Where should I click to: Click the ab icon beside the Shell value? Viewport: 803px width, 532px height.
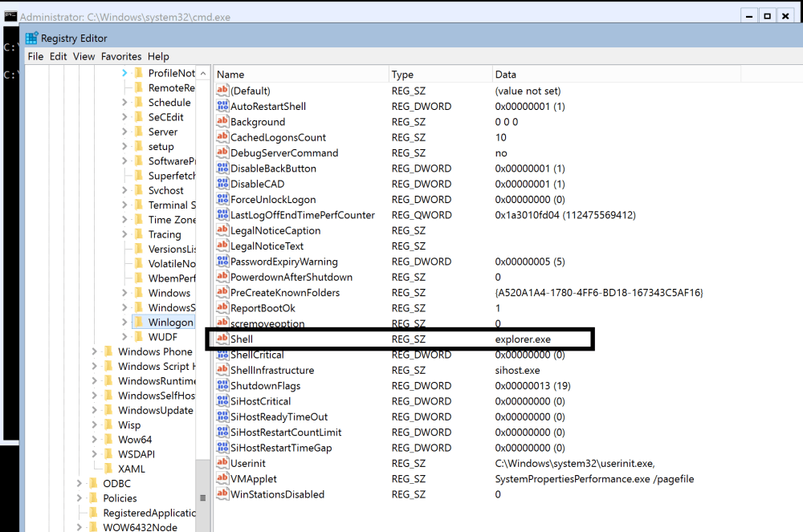[222, 339]
